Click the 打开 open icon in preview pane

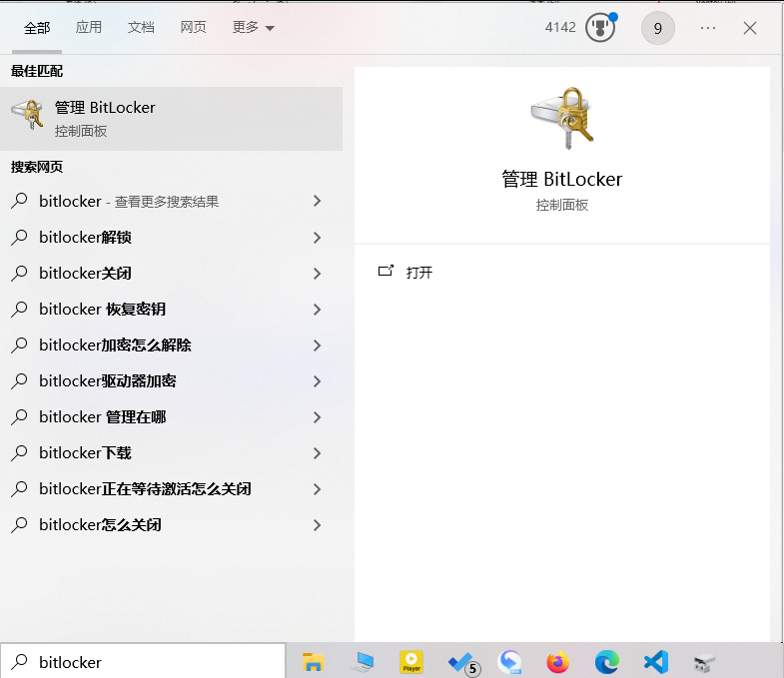386,271
